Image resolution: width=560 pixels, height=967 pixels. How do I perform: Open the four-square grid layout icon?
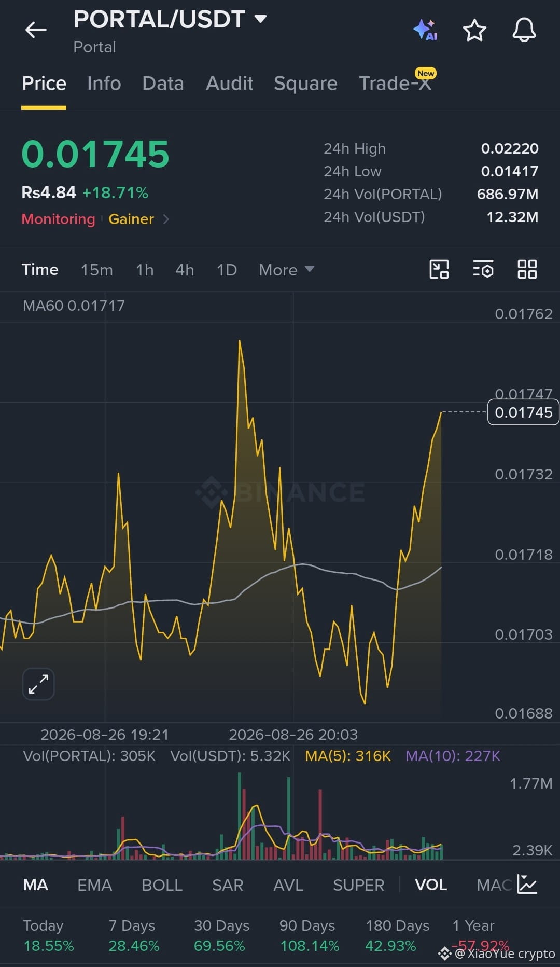point(527,269)
